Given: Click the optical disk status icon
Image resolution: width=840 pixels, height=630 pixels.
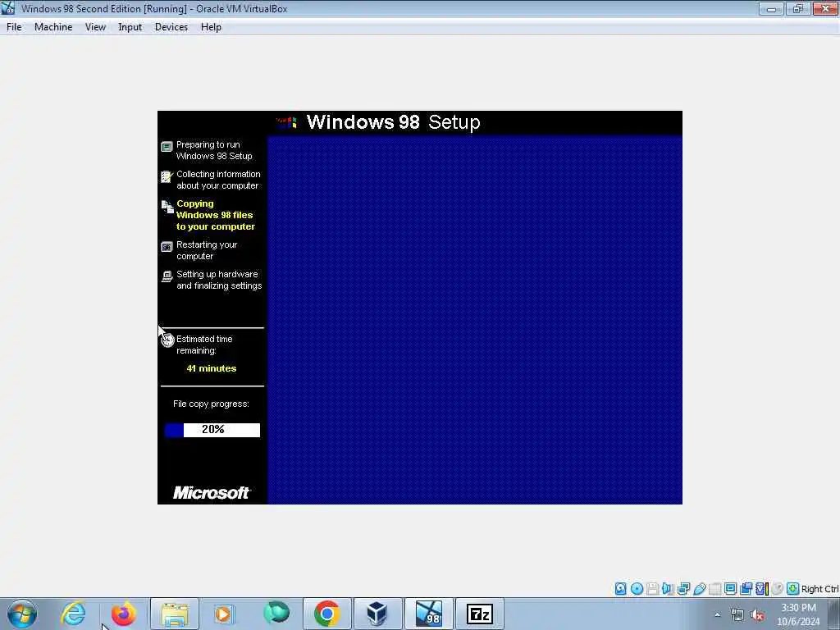Looking at the screenshot, I should (x=637, y=589).
